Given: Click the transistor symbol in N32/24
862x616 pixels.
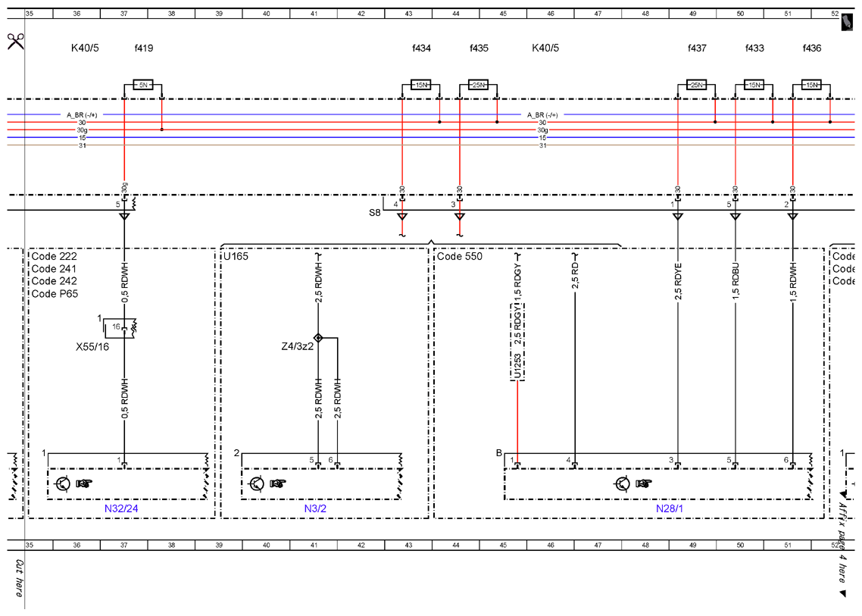Looking at the screenshot, I should [x=63, y=484].
